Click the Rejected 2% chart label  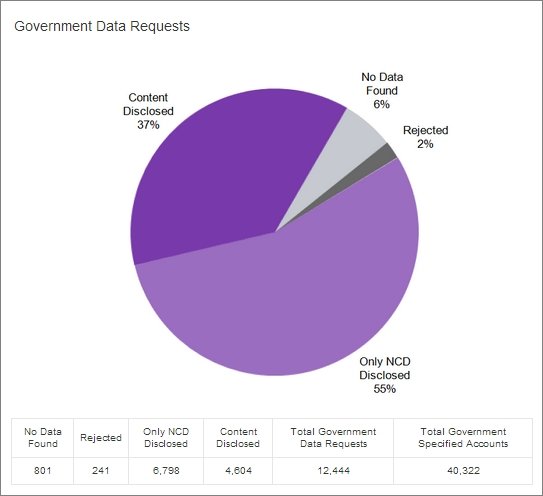point(426,137)
